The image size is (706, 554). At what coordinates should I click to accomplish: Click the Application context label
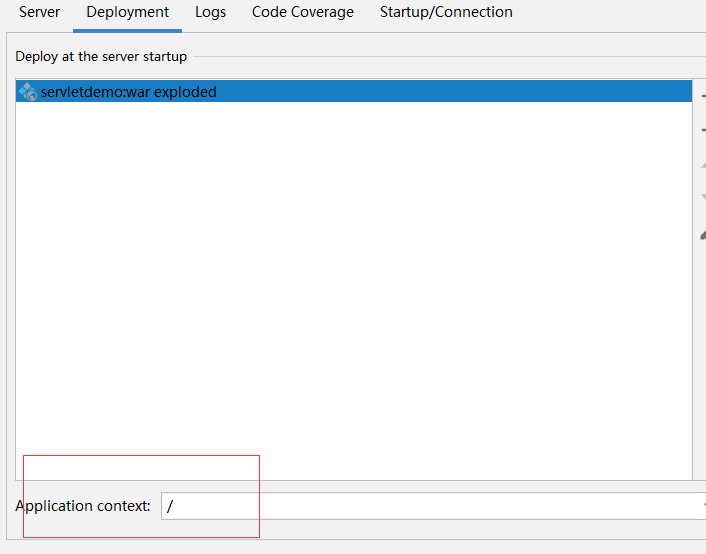coord(83,506)
